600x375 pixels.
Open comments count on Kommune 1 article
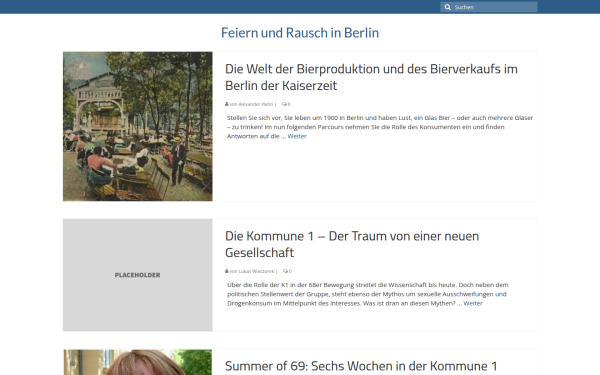point(287,271)
